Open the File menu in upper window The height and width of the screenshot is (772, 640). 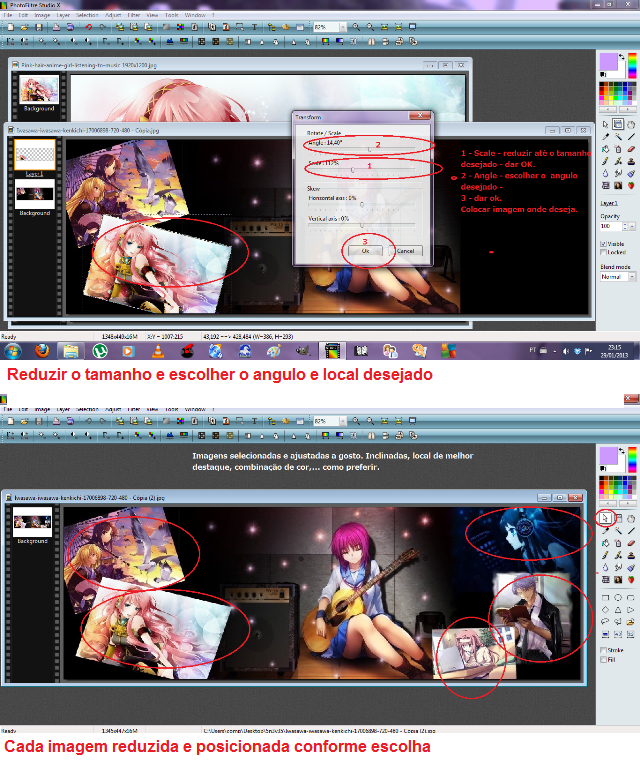tap(8, 15)
